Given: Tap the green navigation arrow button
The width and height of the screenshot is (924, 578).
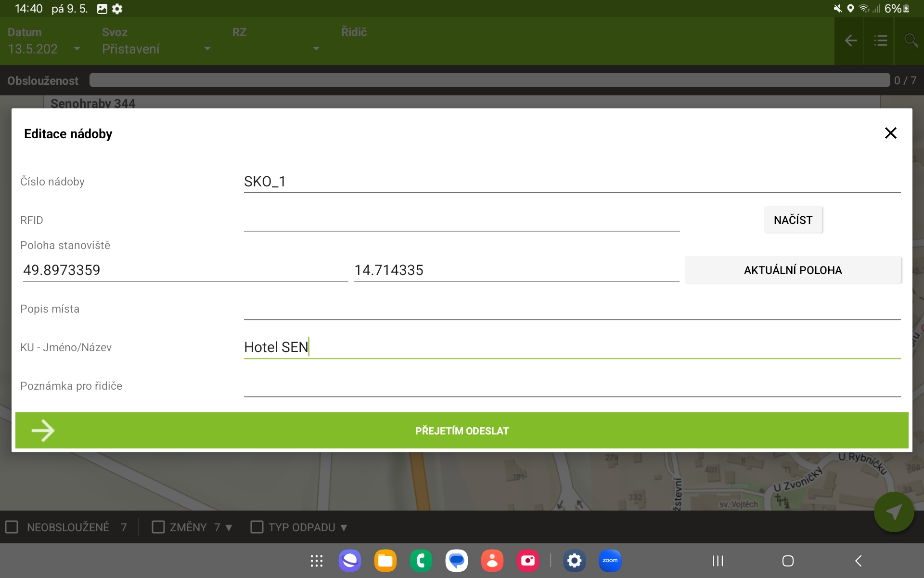Looking at the screenshot, I should point(894,512).
